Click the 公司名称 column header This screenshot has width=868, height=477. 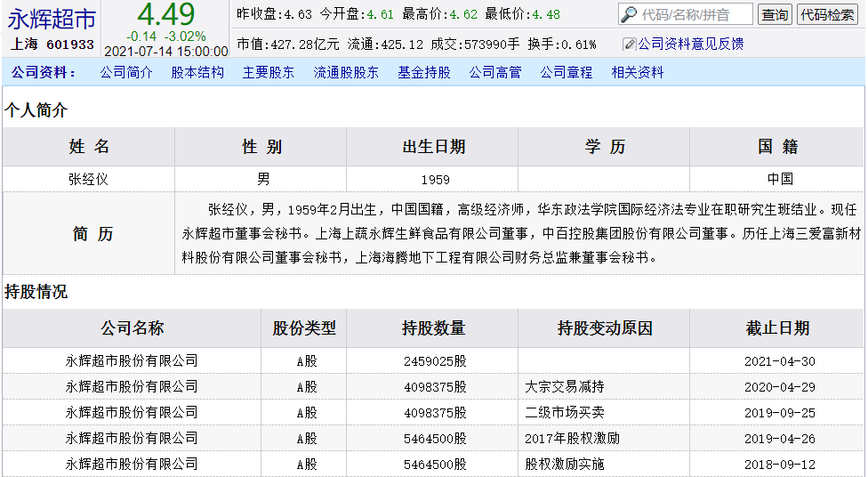click(x=133, y=328)
